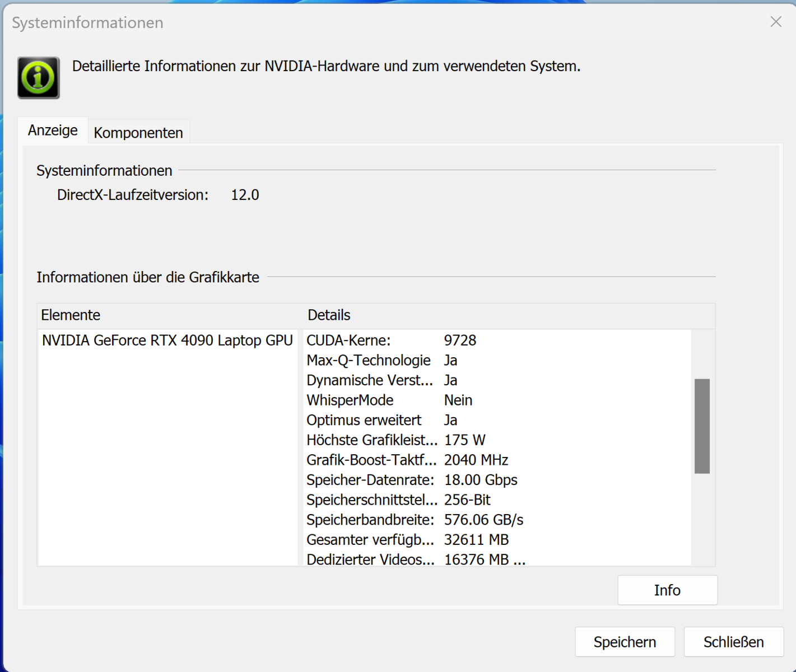Click the details list scrollbar thumb

coord(702,426)
